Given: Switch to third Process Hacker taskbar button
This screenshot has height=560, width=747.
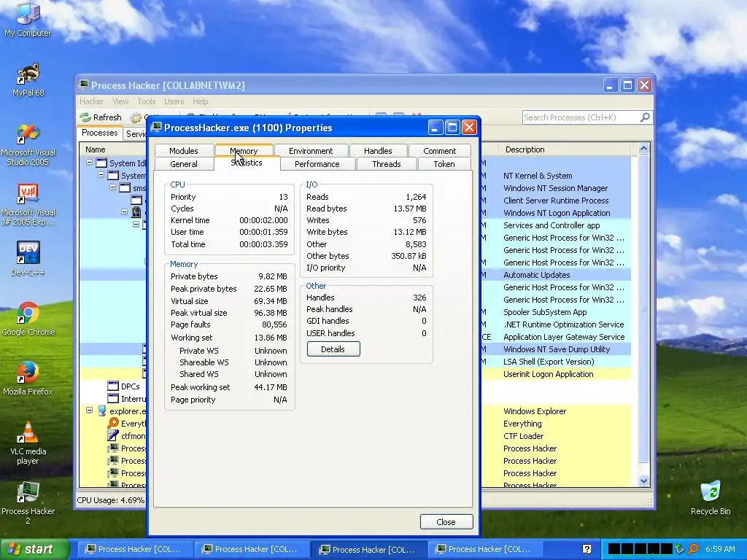Looking at the screenshot, I should [367, 550].
